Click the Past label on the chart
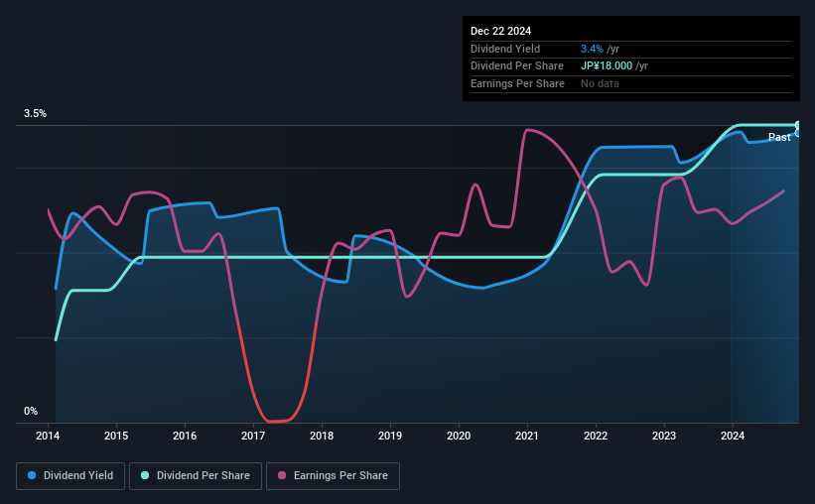 click(779, 137)
